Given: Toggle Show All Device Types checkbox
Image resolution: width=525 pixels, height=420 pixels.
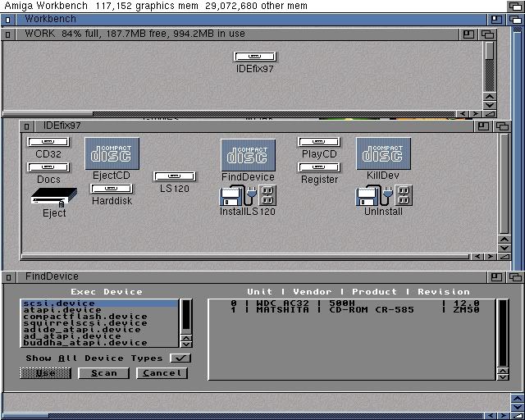Looking at the screenshot, I should pyautogui.click(x=180, y=358).
